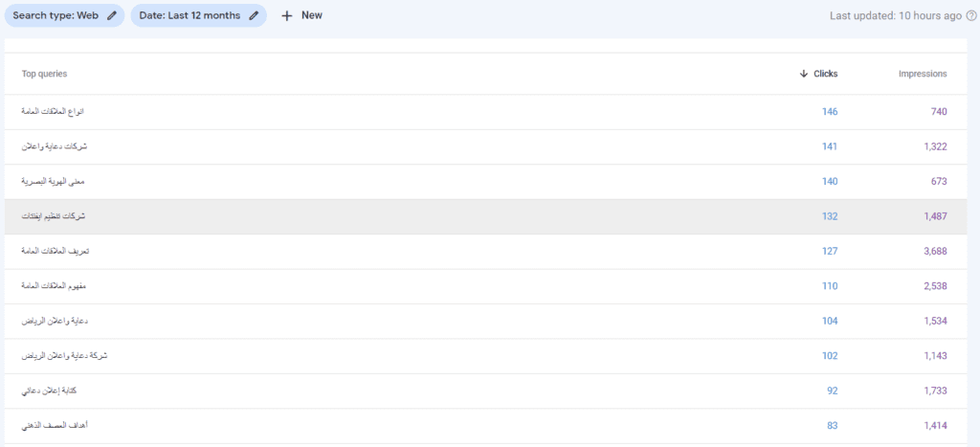Viewport: 980px width, 447px height.
Task: Sort the table by Impressions column header
Action: click(923, 74)
